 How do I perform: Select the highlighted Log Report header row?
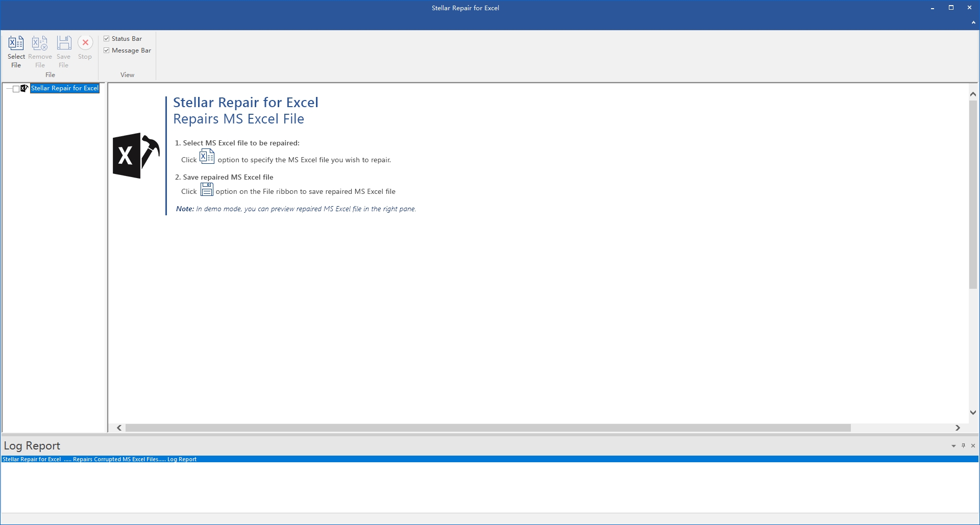[490, 459]
